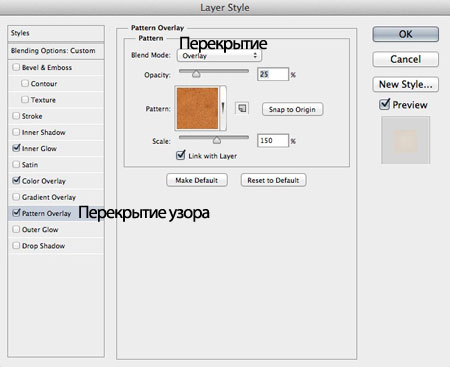Open the Styles section
The image size is (450, 367).
tap(56, 33)
